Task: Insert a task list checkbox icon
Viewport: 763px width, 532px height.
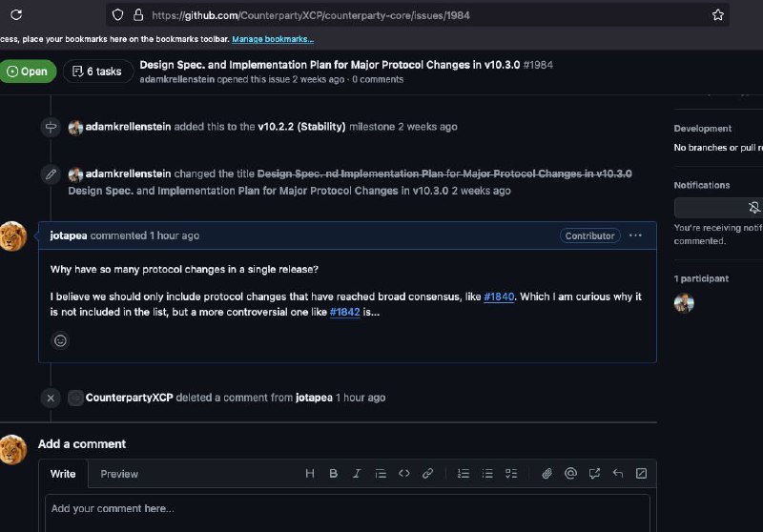Action: click(511, 473)
